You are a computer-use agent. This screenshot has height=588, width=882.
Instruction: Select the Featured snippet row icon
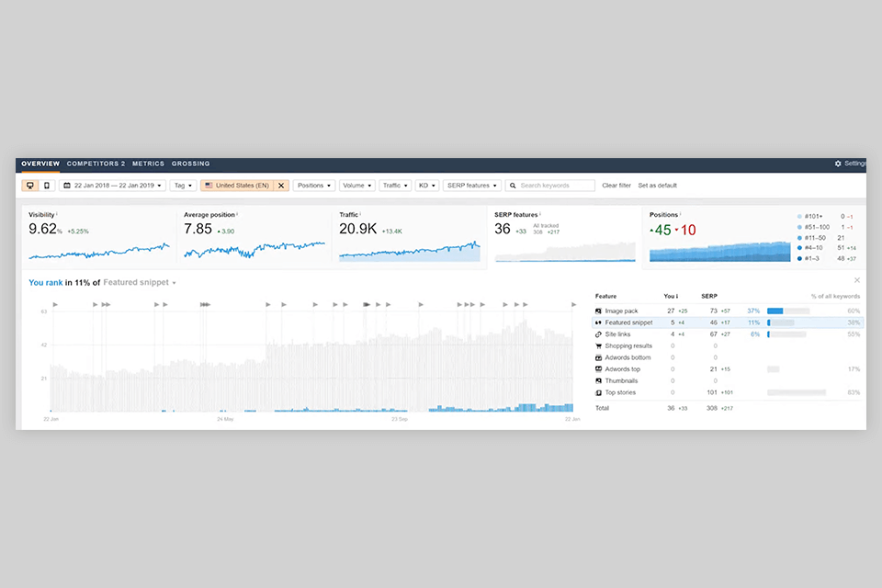(x=598, y=323)
